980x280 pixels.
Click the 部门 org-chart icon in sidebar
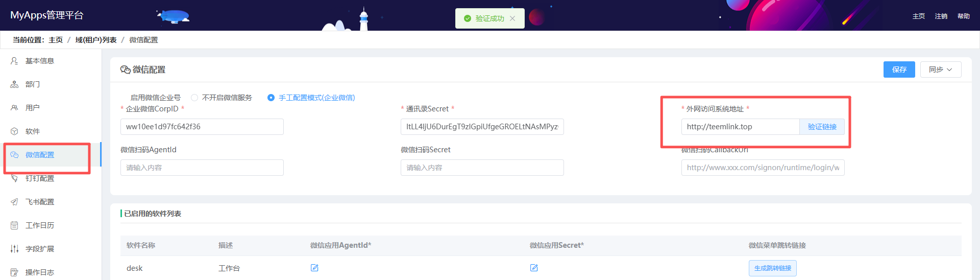click(14, 84)
